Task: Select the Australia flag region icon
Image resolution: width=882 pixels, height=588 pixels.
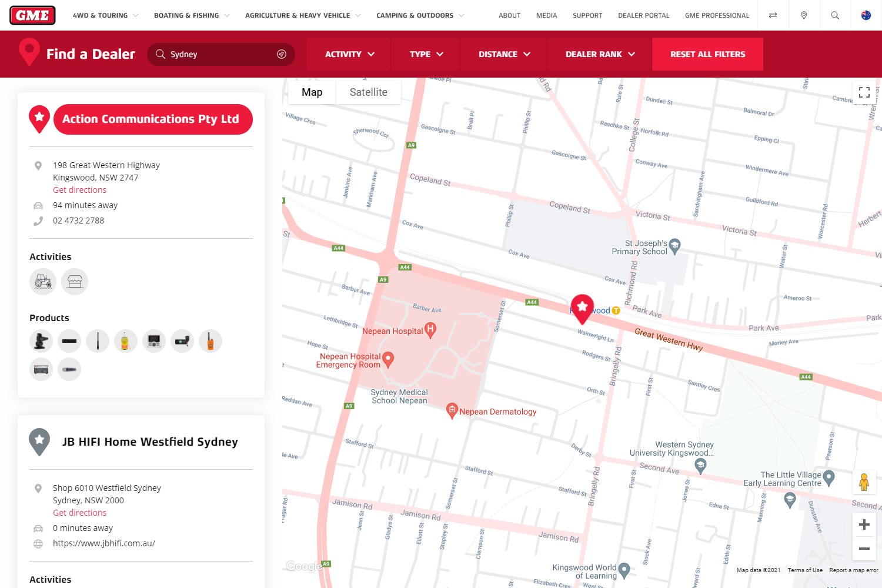Action: (x=866, y=15)
